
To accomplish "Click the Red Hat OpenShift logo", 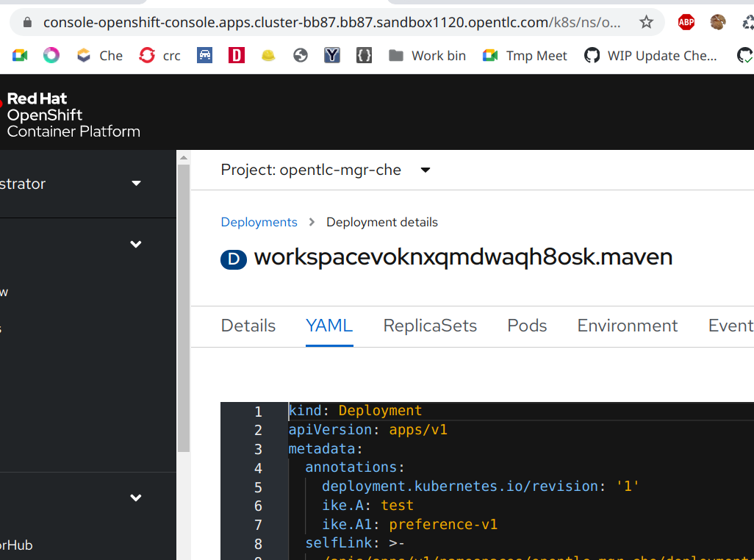I will pyautogui.click(x=71, y=115).
